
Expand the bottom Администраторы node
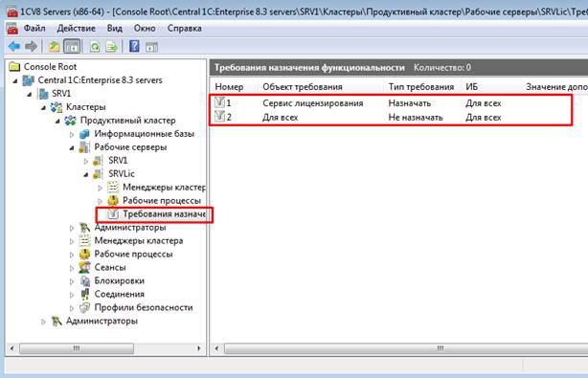(x=43, y=322)
